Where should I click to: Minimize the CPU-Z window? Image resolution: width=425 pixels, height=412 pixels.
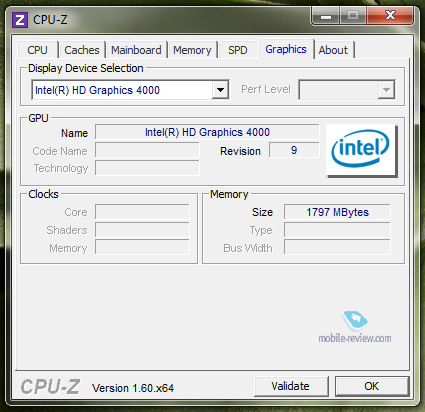pos(326,16)
